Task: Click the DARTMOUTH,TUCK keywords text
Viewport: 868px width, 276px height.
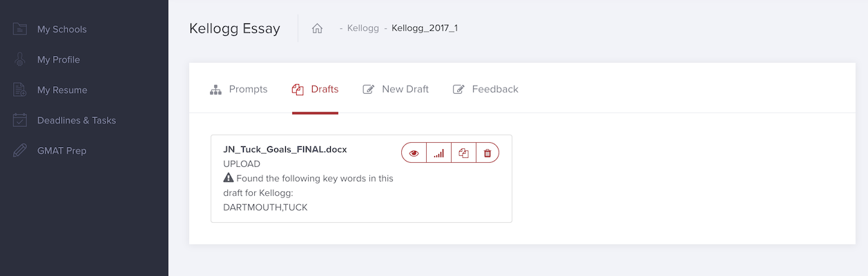Action: (x=265, y=207)
